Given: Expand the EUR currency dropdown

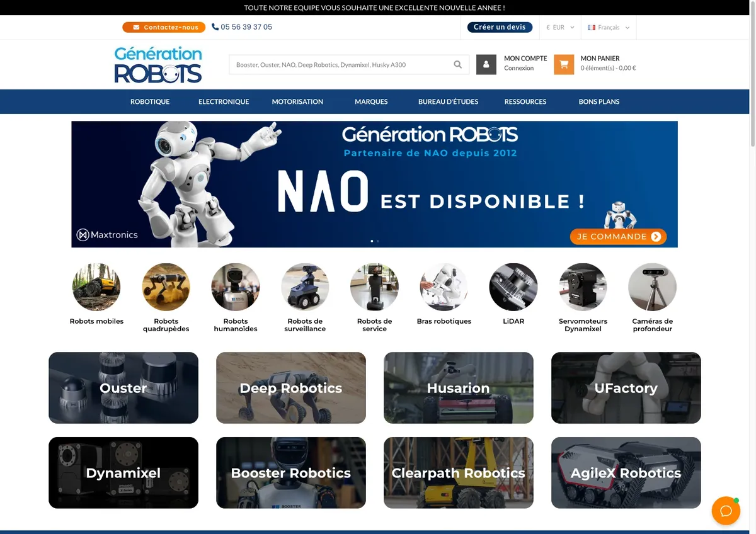Looking at the screenshot, I should (560, 28).
